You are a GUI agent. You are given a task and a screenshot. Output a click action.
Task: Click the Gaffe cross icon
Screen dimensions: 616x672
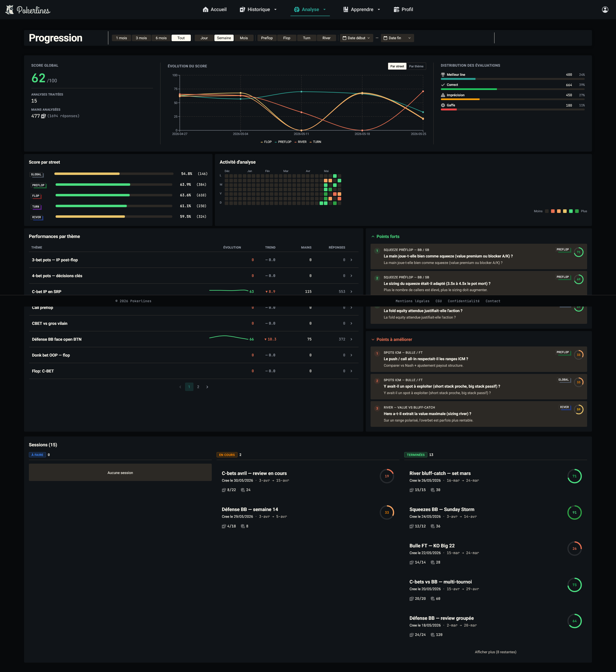443,105
